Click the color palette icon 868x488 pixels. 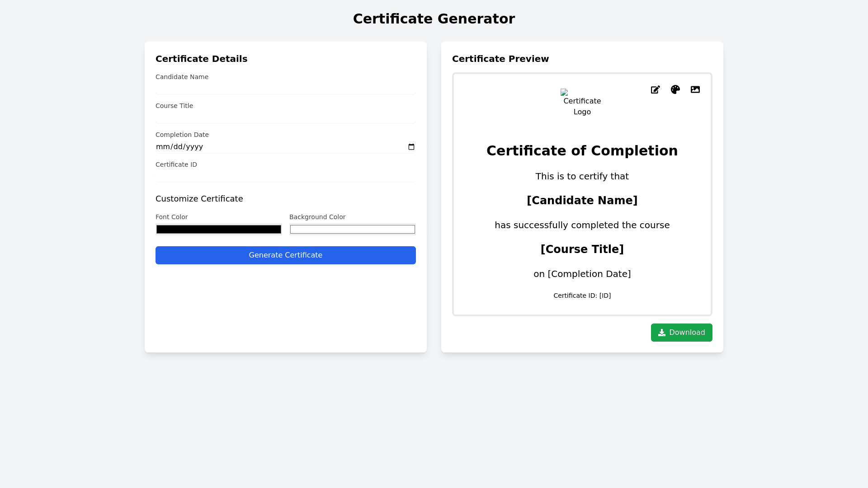click(x=675, y=90)
